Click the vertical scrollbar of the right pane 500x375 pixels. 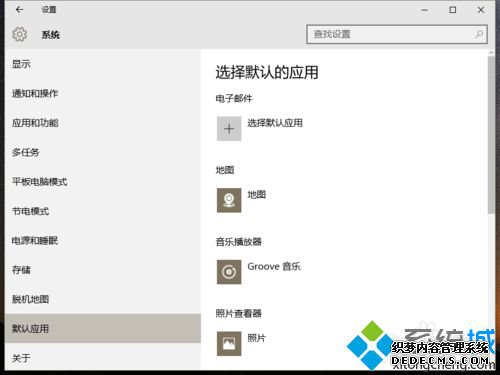491,135
